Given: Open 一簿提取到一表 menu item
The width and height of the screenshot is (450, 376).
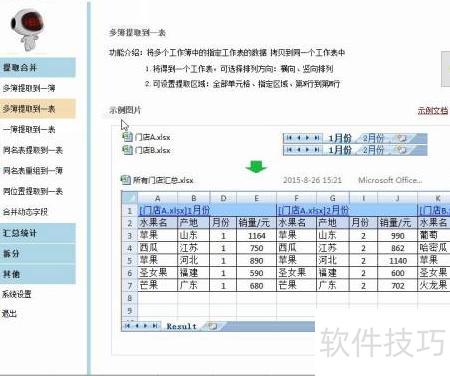Looking at the screenshot, I should click(x=29, y=129).
